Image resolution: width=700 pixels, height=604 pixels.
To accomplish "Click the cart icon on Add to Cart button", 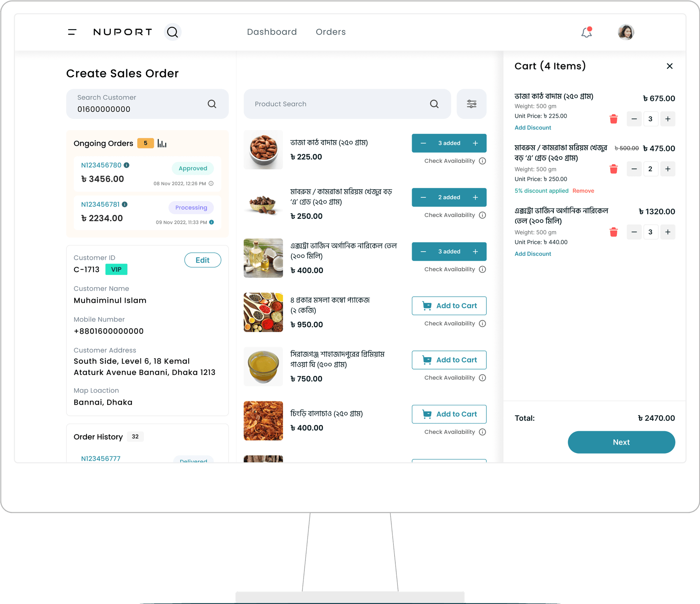I will pyautogui.click(x=427, y=306).
